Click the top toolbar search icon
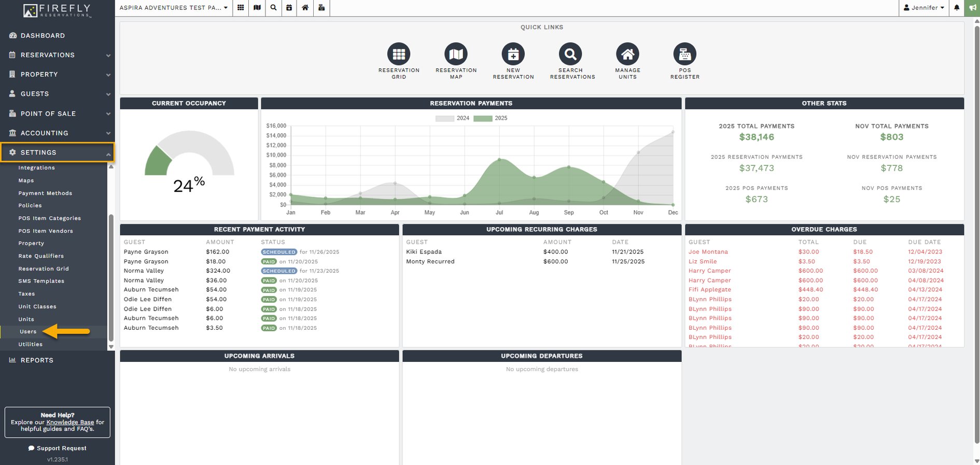The image size is (980, 465). [273, 8]
